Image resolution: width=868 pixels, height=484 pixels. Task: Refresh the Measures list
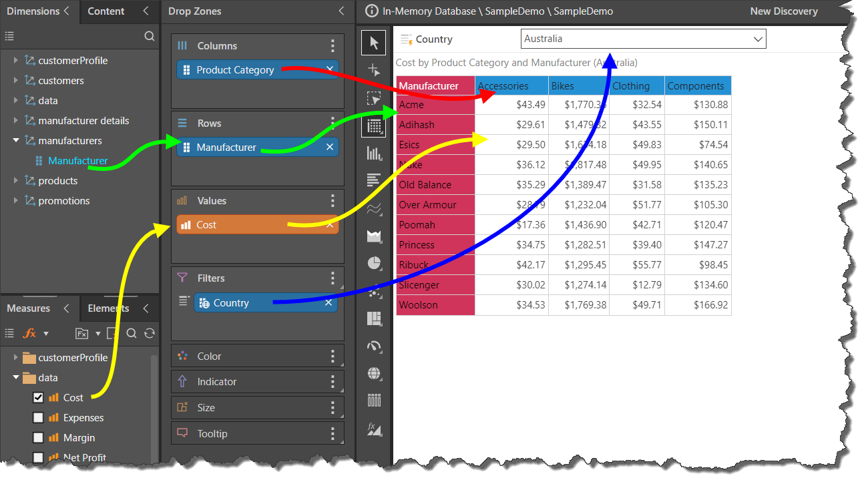pos(150,333)
